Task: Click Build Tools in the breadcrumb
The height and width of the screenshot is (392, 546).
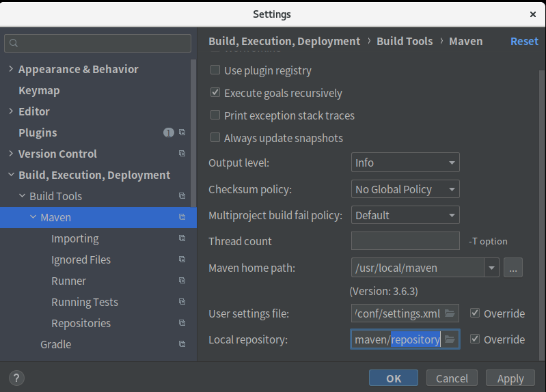Action: click(405, 42)
